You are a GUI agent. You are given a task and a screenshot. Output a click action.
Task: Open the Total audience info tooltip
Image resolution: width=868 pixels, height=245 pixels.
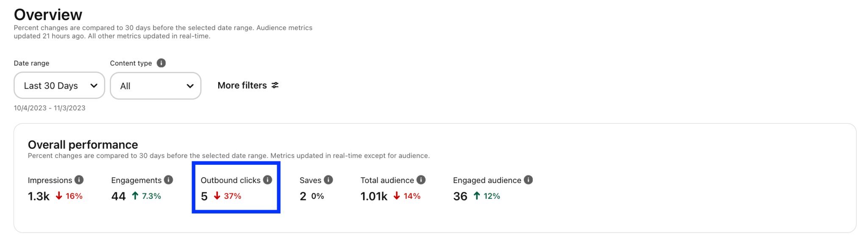click(421, 180)
